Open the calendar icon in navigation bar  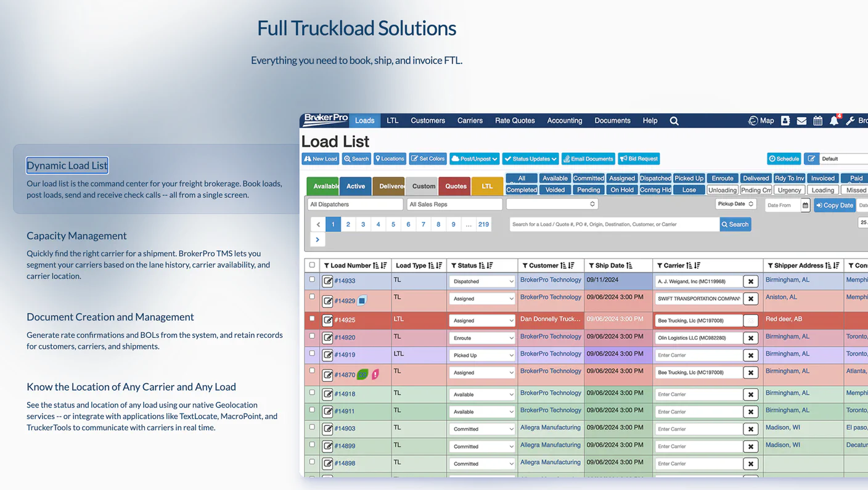[x=817, y=120]
